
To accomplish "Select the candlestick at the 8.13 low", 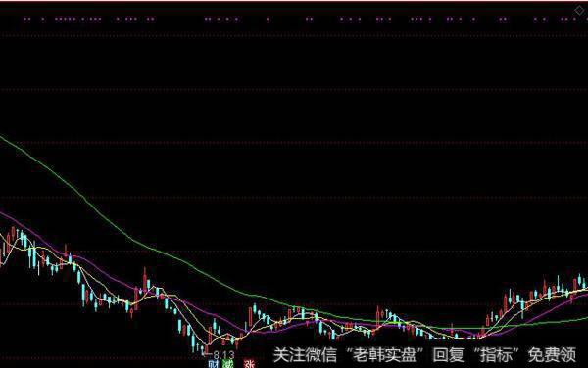I will [206, 348].
